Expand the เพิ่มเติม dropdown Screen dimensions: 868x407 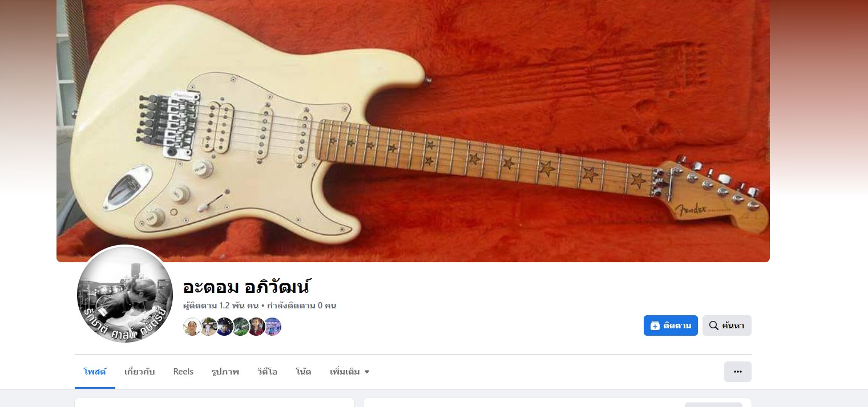pyautogui.click(x=350, y=372)
